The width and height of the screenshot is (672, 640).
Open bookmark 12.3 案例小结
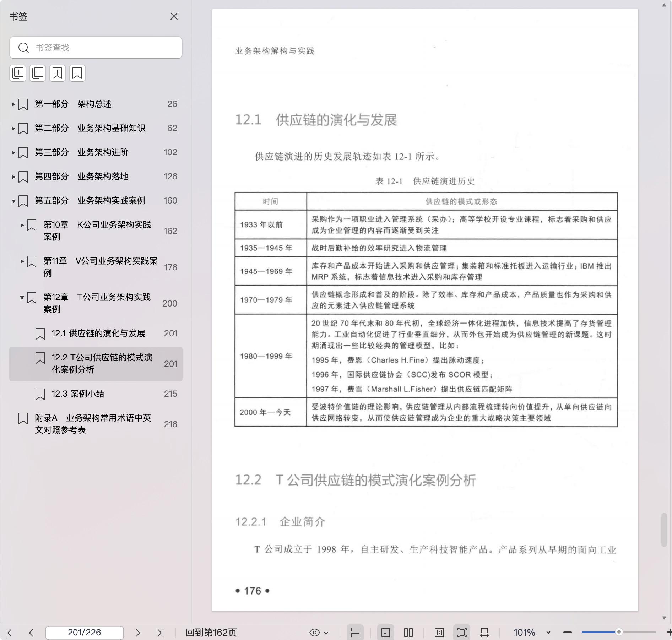tap(78, 394)
